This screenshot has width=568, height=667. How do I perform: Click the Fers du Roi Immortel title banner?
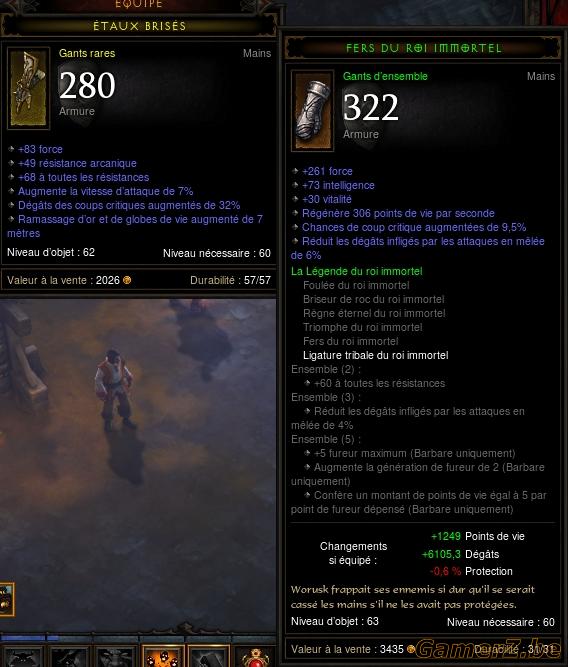click(423, 48)
